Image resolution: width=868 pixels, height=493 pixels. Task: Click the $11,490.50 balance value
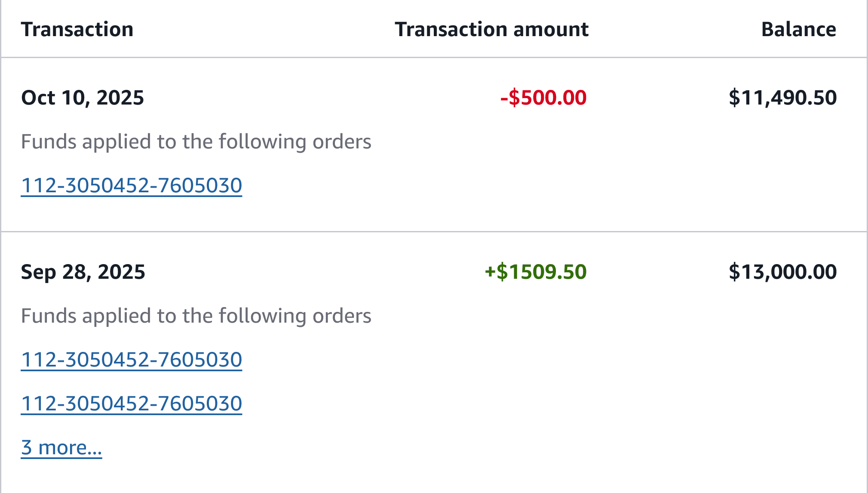(x=782, y=98)
